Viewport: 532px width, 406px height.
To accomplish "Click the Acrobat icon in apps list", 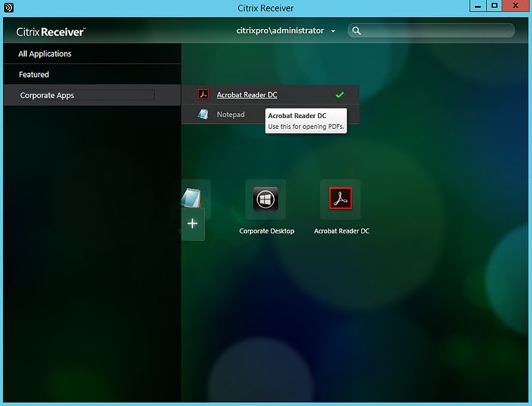I will pyautogui.click(x=203, y=94).
